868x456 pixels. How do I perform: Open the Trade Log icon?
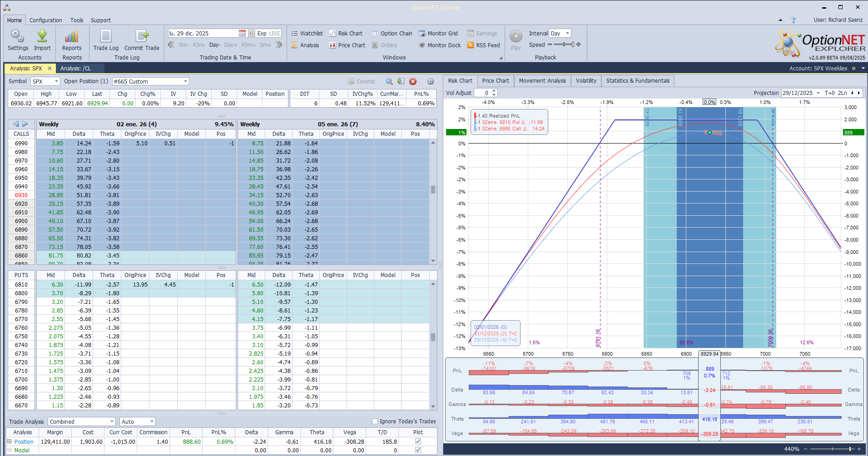(106, 37)
